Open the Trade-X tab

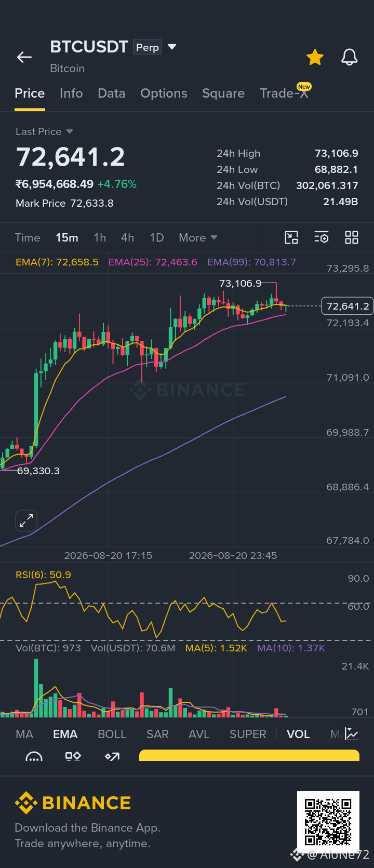point(284,94)
